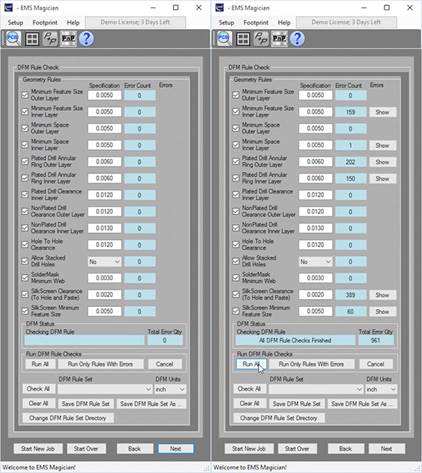Expand Allow Stacked Drill Holes dropdown in zero-errors window
Viewport: 422px width, 473px height.
tap(104, 262)
